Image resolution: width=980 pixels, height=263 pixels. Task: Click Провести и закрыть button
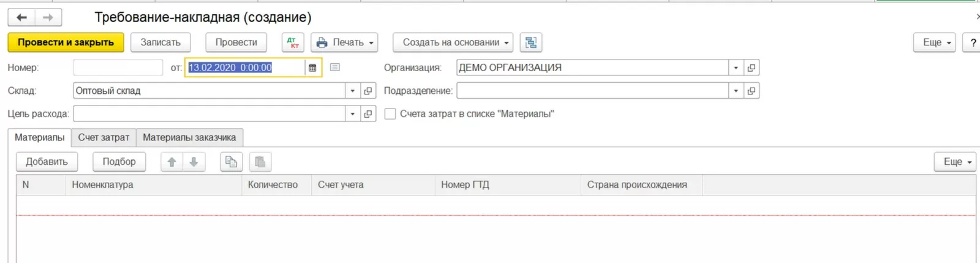pos(66,42)
